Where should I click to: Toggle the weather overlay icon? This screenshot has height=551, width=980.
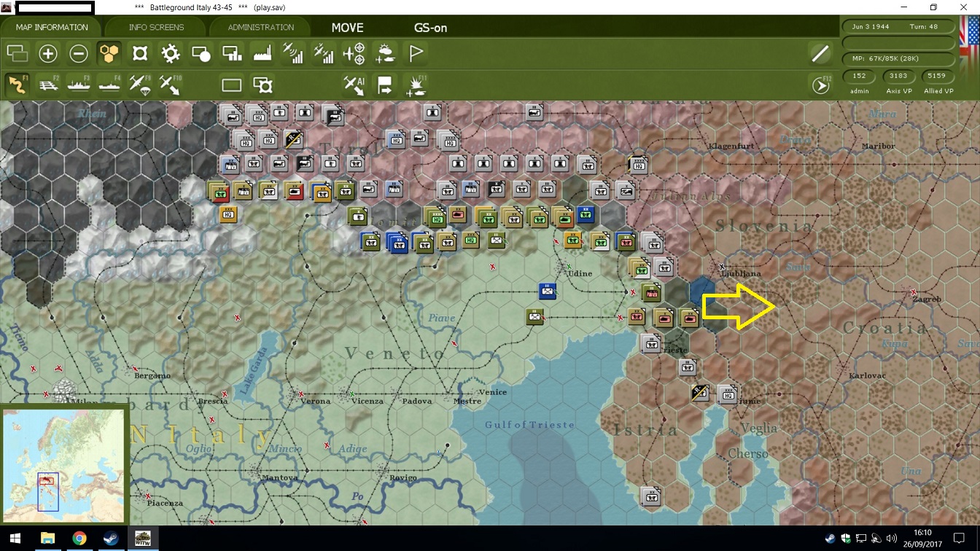(x=384, y=53)
